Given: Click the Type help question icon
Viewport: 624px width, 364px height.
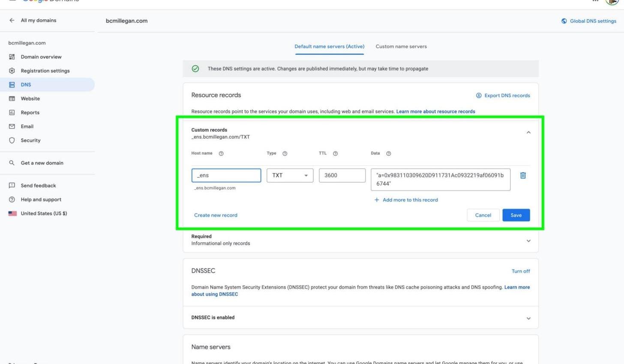Looking at the screenshot, I should point(285,153).
